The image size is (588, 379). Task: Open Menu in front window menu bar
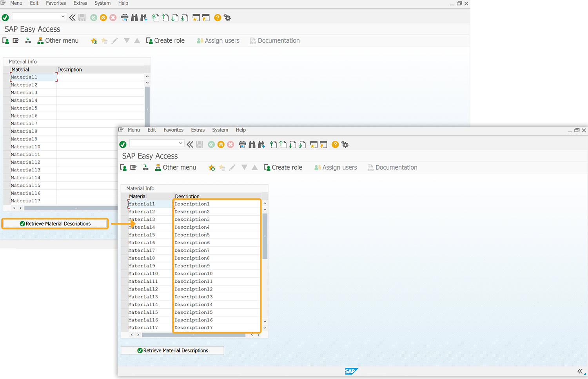(x=134, y=130)
